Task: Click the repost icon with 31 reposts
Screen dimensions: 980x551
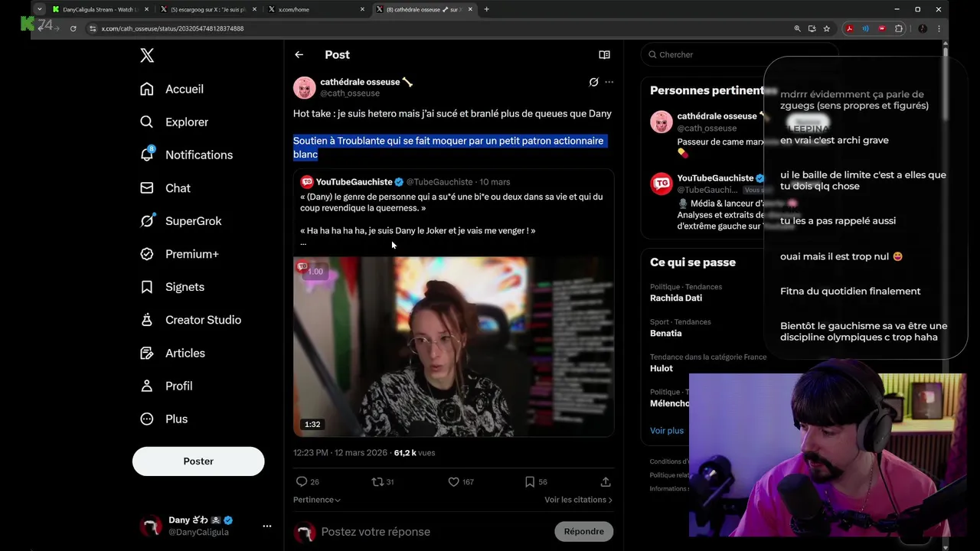Action: pos(383,481)
